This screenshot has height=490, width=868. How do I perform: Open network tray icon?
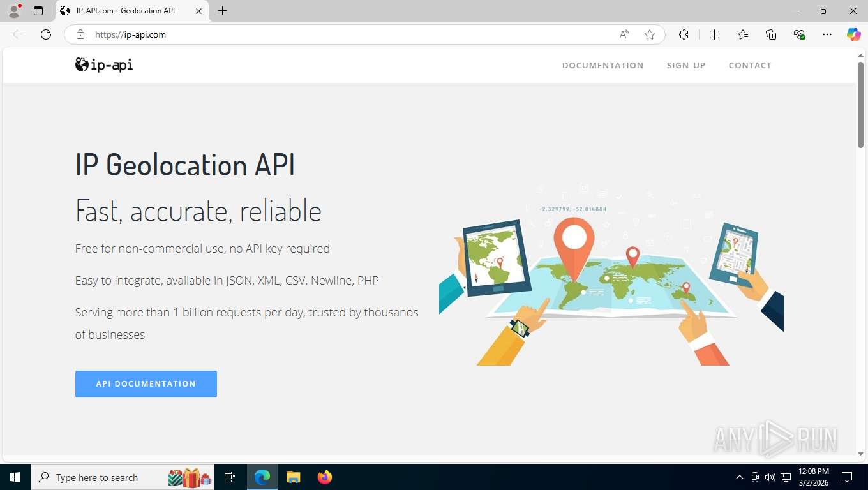click(786, 477)
